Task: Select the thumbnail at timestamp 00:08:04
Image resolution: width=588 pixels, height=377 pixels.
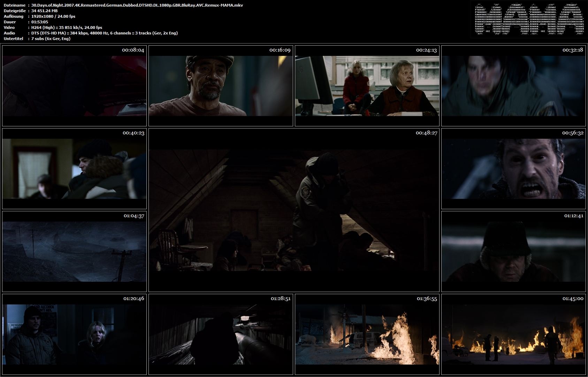Action: (74, 86)
